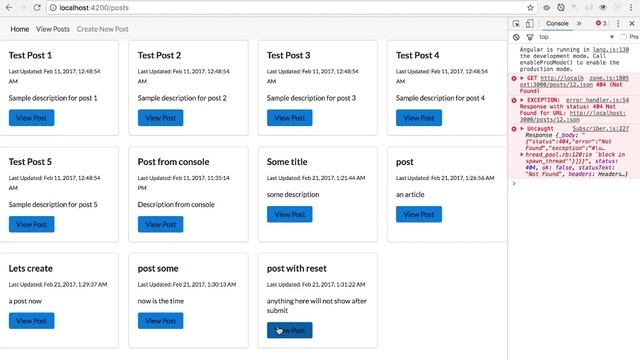Click the address bar showing localhost:4200/posts
This screenshot has height=360, width=640.
[x=286, y=7]
